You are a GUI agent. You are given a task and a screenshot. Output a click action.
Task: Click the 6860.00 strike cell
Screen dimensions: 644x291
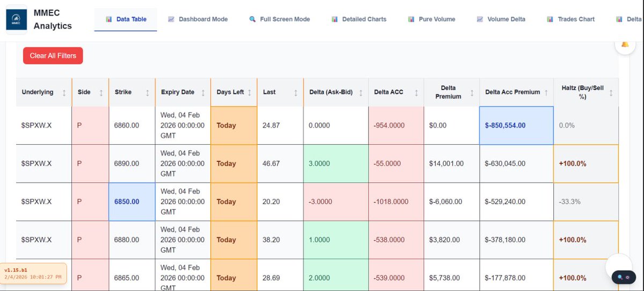(132, 125)
